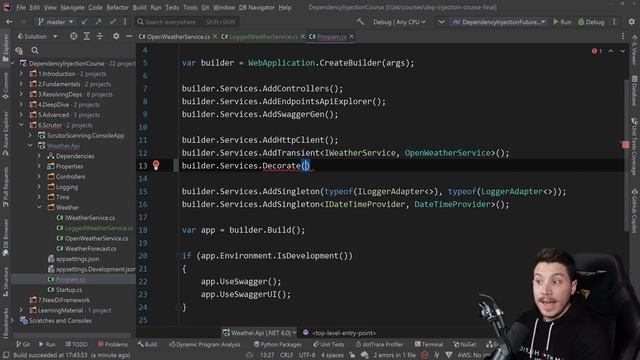Screen dimensions: 640x360
Task: Open the Navigate menu
Action: [72, 7]
